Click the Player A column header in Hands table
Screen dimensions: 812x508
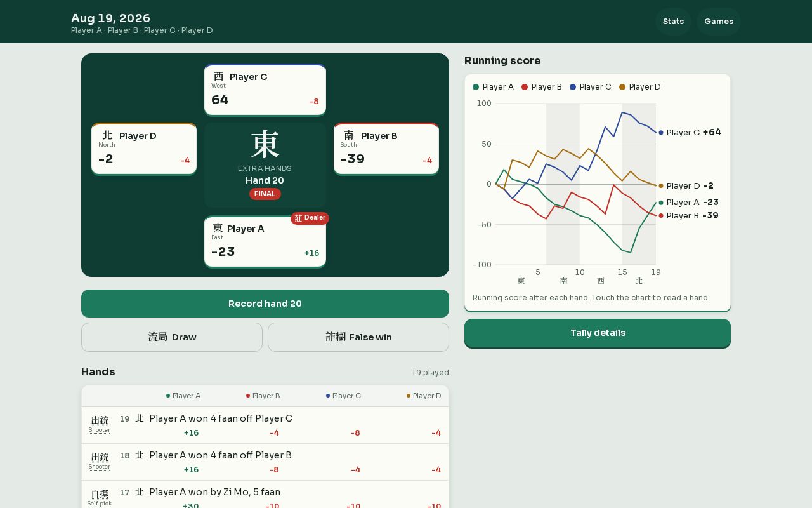pos(183,396)
